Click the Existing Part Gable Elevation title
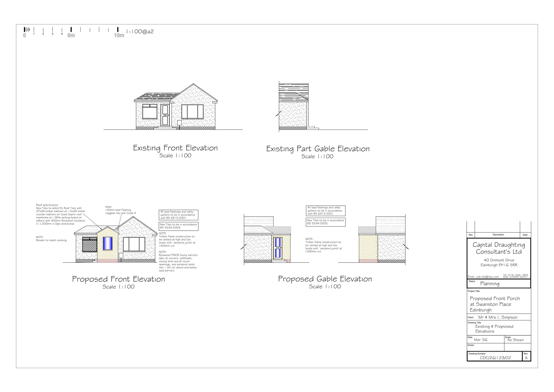 pos(318,149)
